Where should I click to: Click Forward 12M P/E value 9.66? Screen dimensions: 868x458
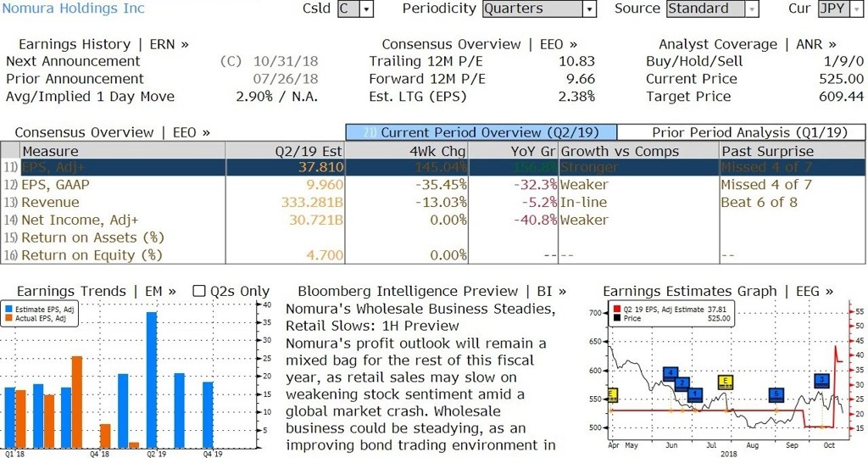(x=581, y=79)
